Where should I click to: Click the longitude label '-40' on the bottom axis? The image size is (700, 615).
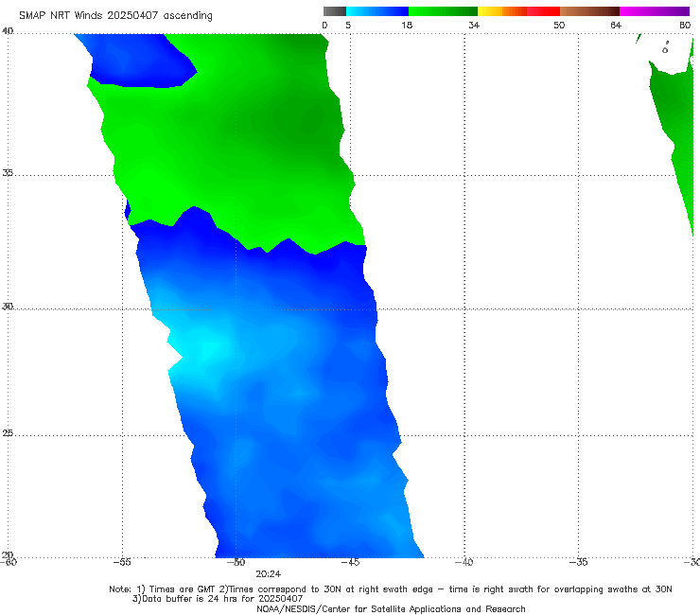(x=464, y=562)
